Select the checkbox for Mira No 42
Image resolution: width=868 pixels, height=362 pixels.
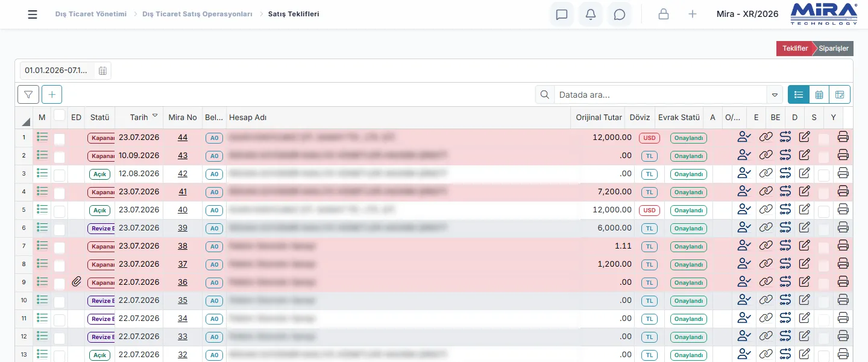(59, 176)
